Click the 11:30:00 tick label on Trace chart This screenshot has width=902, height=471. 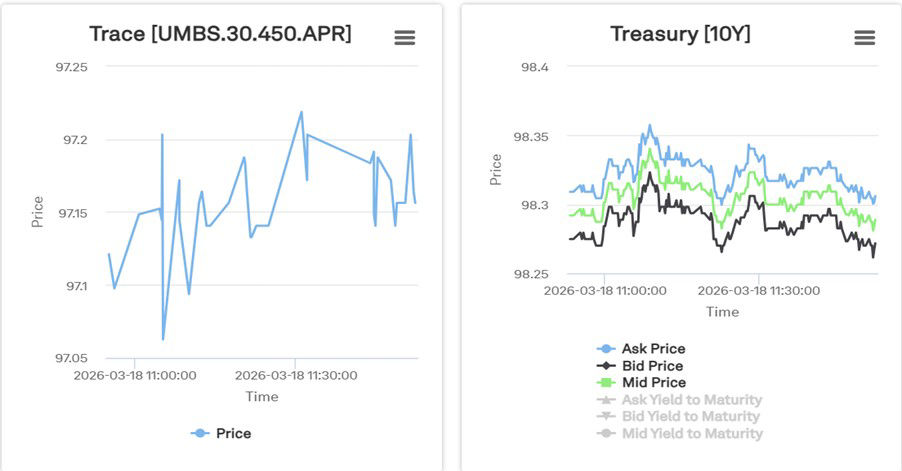pos(296,376)
